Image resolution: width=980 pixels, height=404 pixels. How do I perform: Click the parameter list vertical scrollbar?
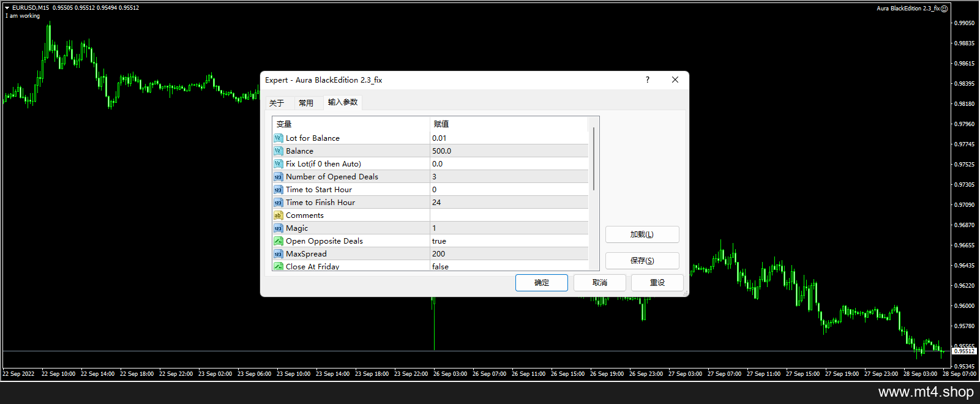594,159
